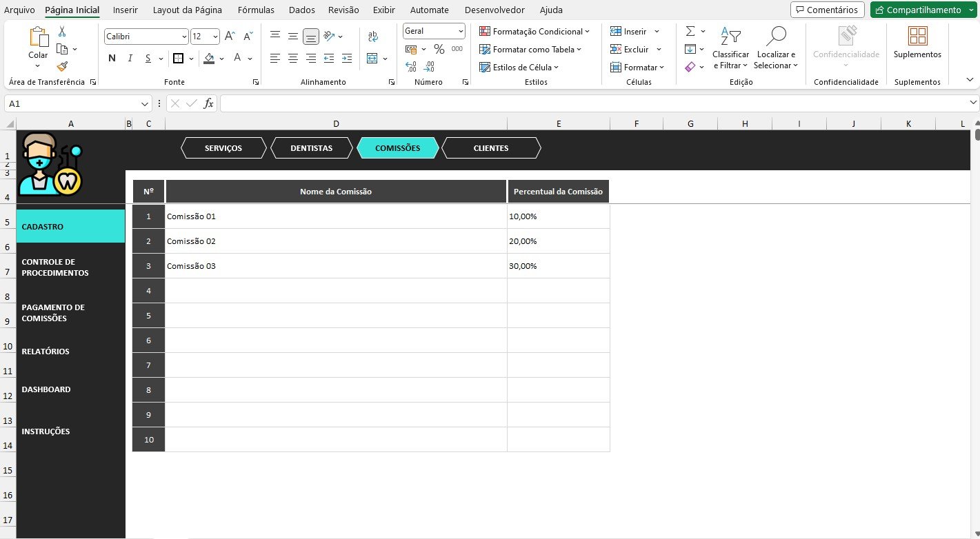
Task: Click the Format Painter brush icon
Action: tap(62, 67)
